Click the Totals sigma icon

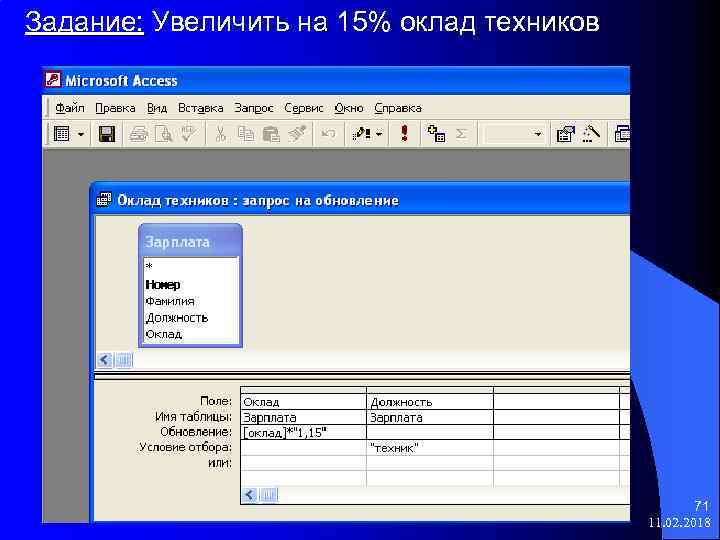(461, 134)
